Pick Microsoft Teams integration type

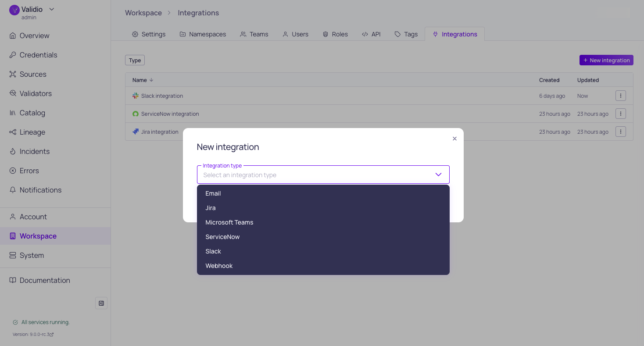pyautogui.click(x=323, y=222)
